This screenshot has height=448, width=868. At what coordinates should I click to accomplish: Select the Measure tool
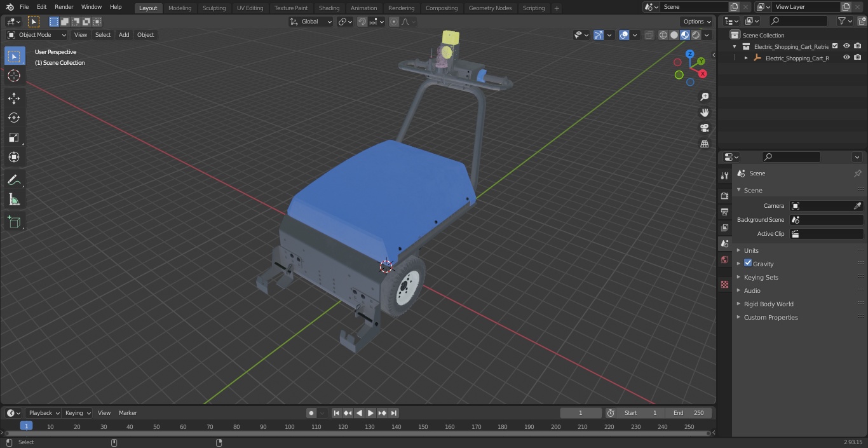coord(14,200)
